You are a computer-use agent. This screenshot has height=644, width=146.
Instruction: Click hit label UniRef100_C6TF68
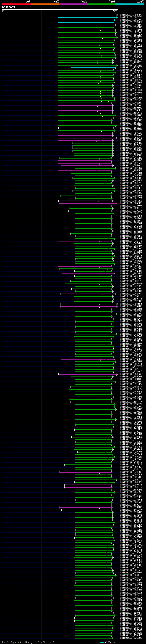pyautogui.click(x=131, y=45)
